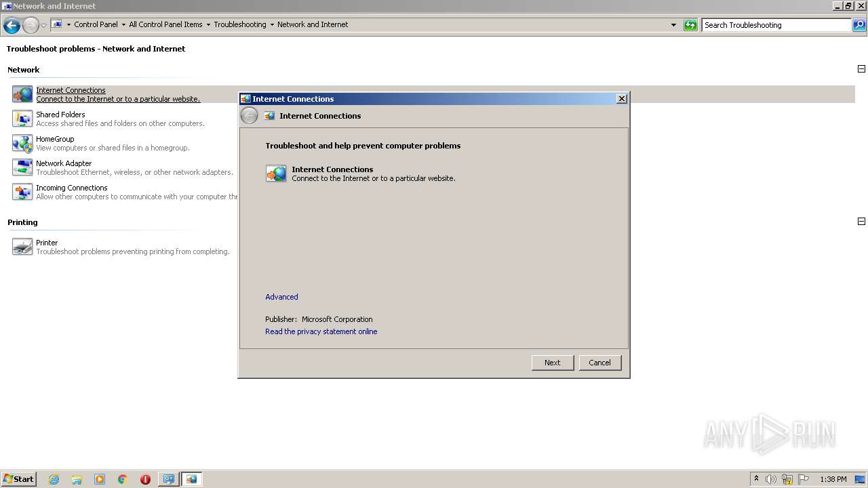868x488 pixels.
Task: Click the volume speaker tray icon
Action: coord(771,479)
